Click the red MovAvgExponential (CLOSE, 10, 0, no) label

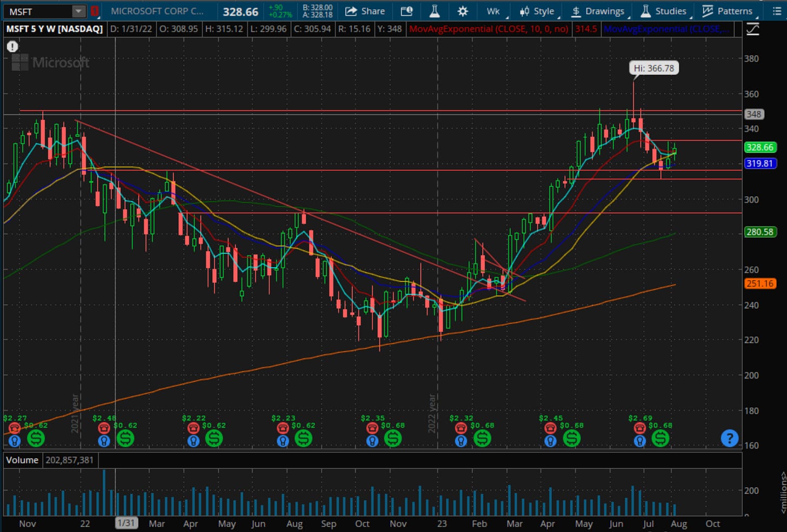coord(489,29)
